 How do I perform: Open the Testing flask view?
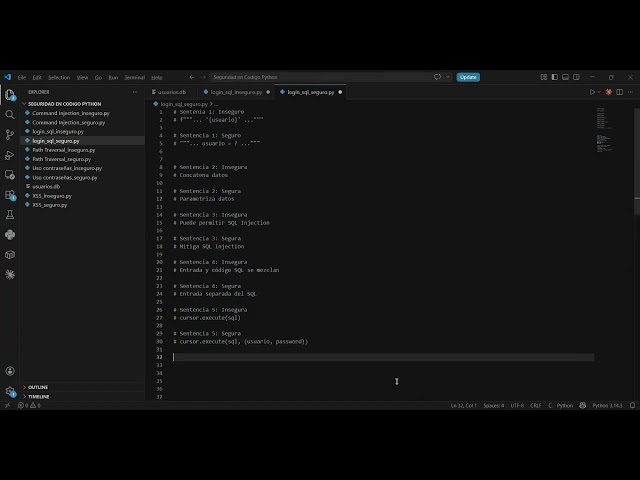click(x=10, y=215)
